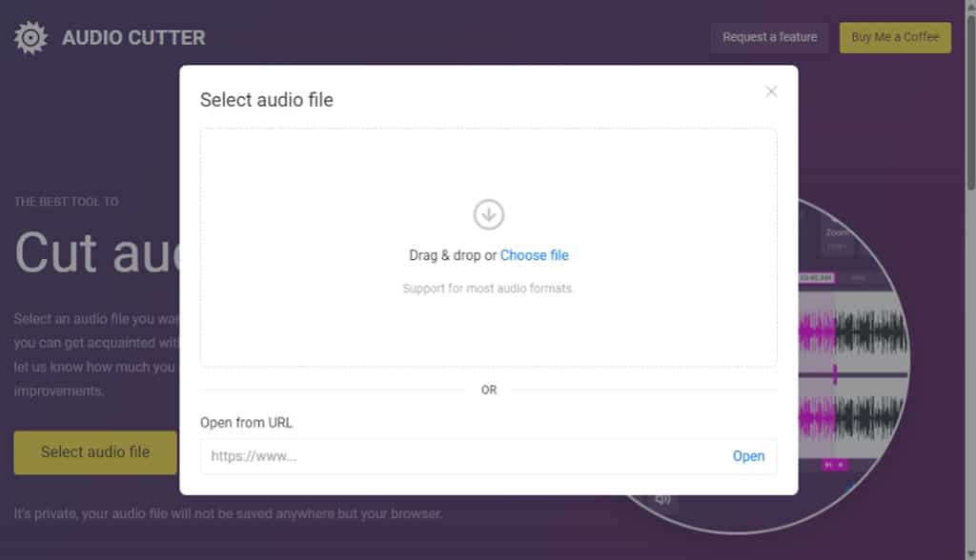Image resolution: width=976 pixels, height=560 pixels.
Task: Click the Audio Cutter gear logo
Action: (30, 38)
